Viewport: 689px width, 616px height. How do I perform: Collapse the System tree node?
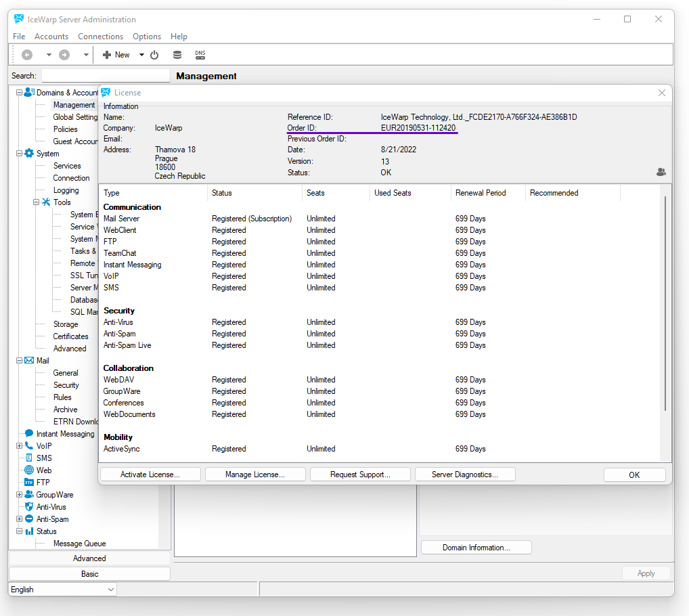pos(20,154)
